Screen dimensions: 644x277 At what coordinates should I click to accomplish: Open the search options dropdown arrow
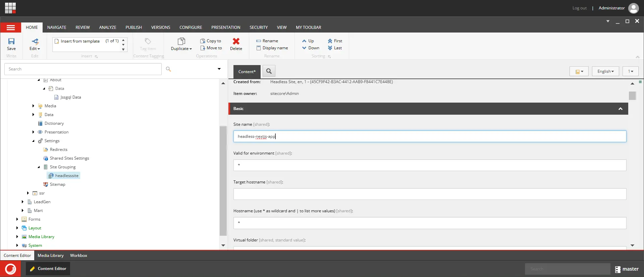(x=219, y=69)
